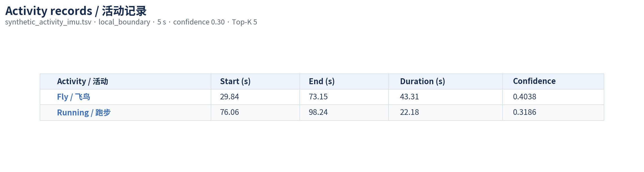Click the local_boundary subtitle text
The height and width of the screenshot is (172, 644).
coord(124,22)
